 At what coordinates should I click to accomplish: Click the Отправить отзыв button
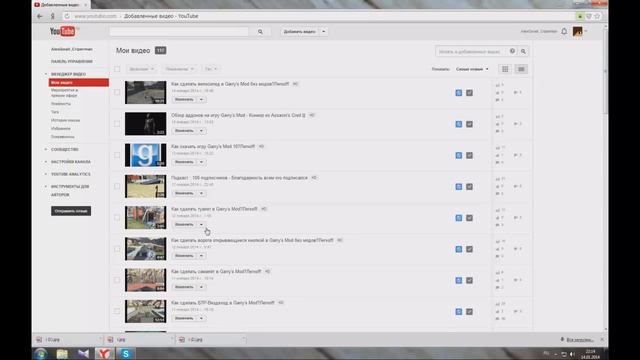coord(71,211)
